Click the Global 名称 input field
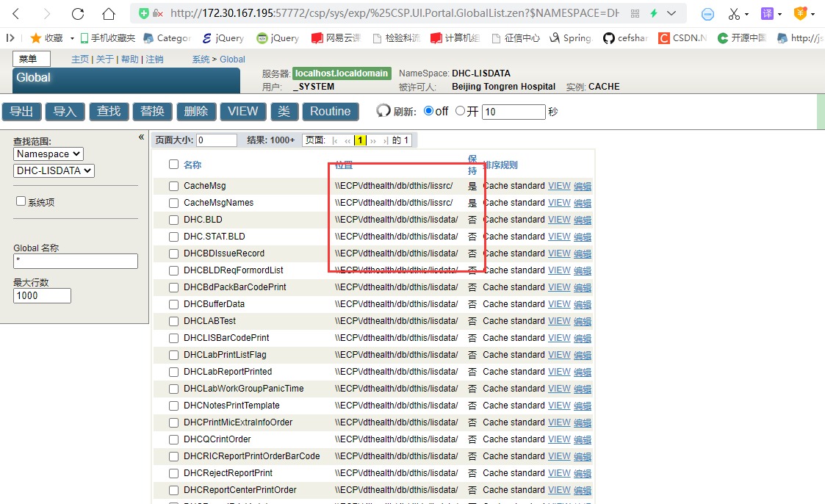825x504 pixels. (x=76, y=261)
